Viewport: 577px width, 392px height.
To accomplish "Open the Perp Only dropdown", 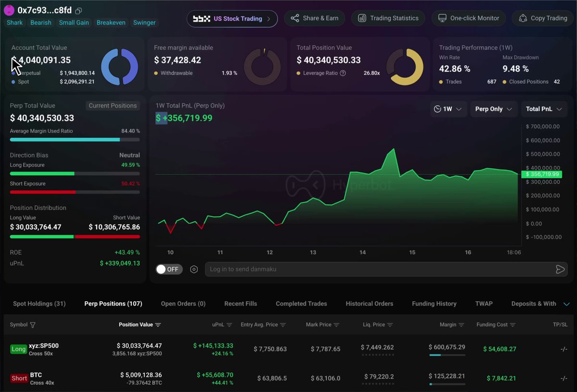I will (x=494, y=109).
